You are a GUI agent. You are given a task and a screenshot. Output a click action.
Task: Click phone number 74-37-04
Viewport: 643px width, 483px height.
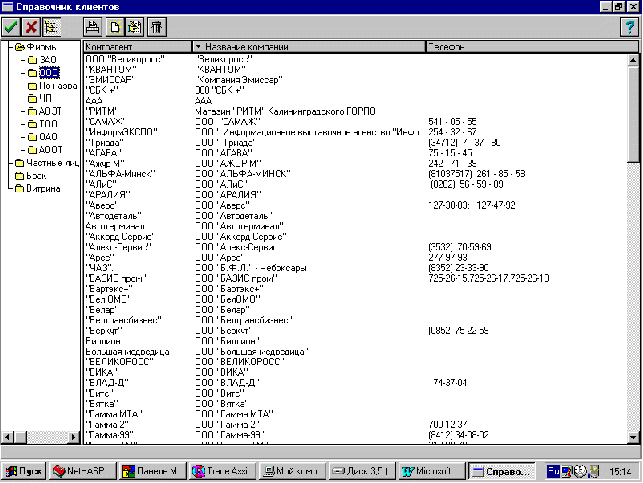[450, 383]
